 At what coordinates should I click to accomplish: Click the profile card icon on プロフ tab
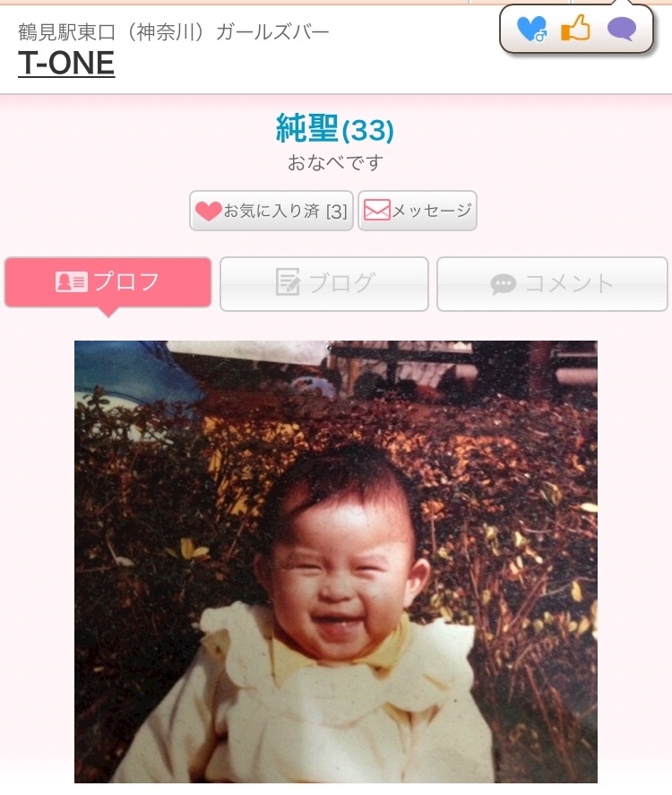[x=72, y=282]
